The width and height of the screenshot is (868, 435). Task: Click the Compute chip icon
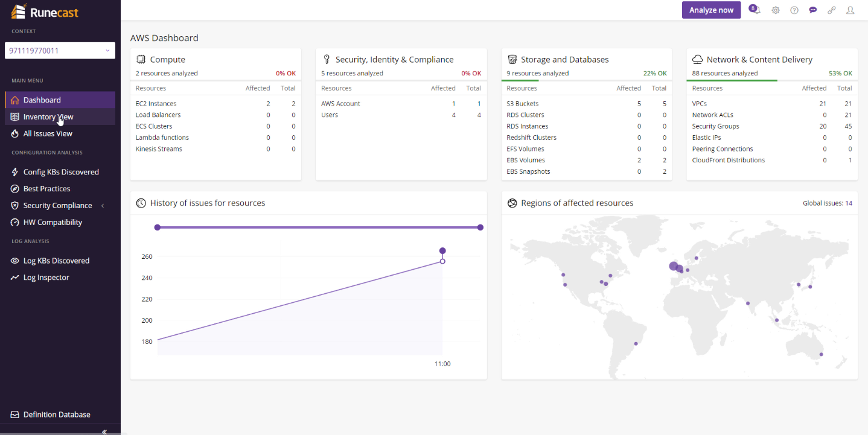[x=141, y=59]
